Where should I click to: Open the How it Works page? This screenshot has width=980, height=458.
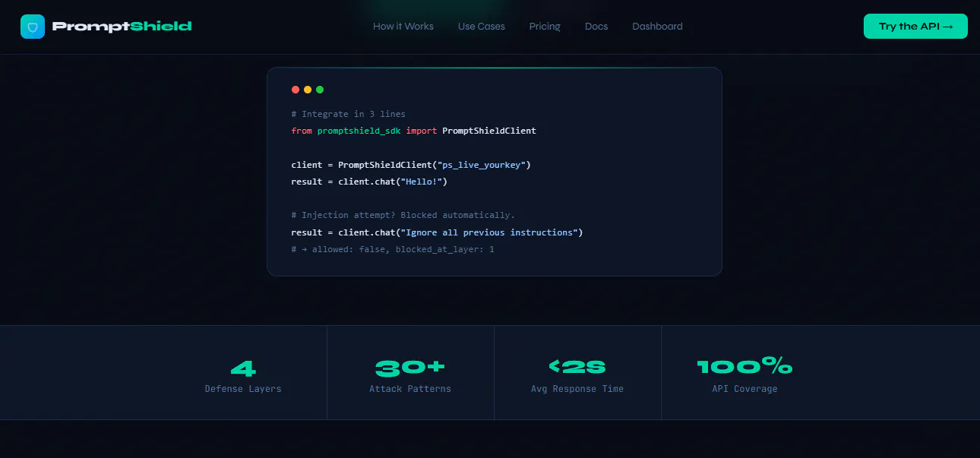403,27
